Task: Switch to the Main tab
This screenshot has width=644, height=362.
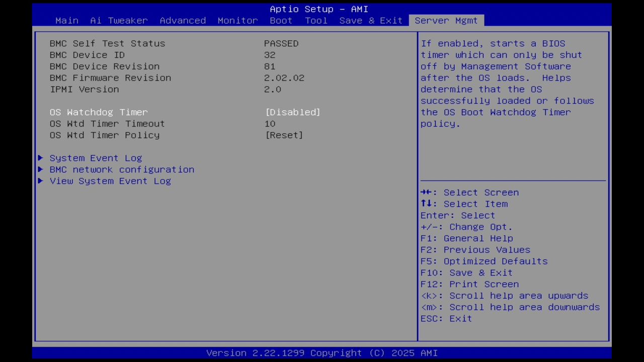Action: [x=66, y=20]
